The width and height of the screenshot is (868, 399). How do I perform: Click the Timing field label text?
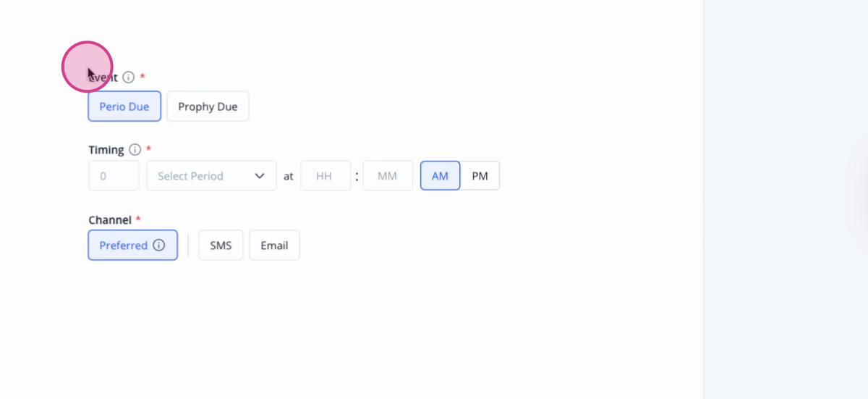click(106, 150)
